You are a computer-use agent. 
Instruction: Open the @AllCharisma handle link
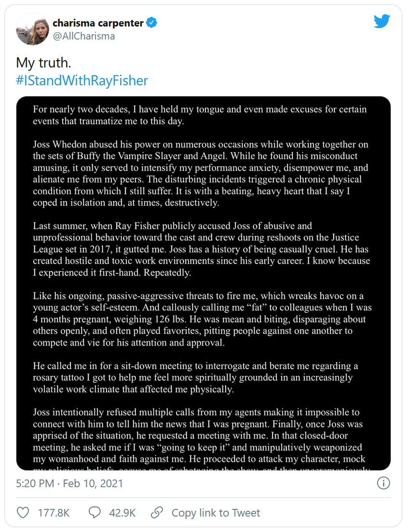83,36
